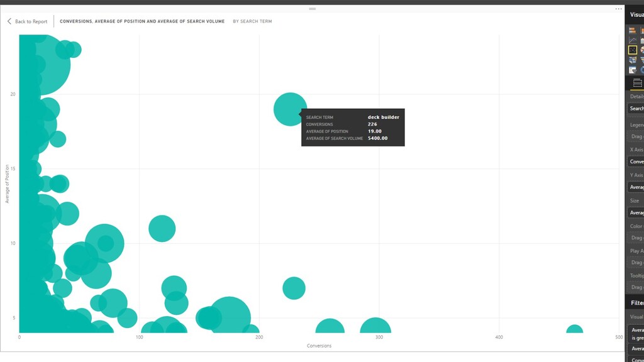Click the X axis label 400
Screen dimensions: 644x362
(499, 337)
